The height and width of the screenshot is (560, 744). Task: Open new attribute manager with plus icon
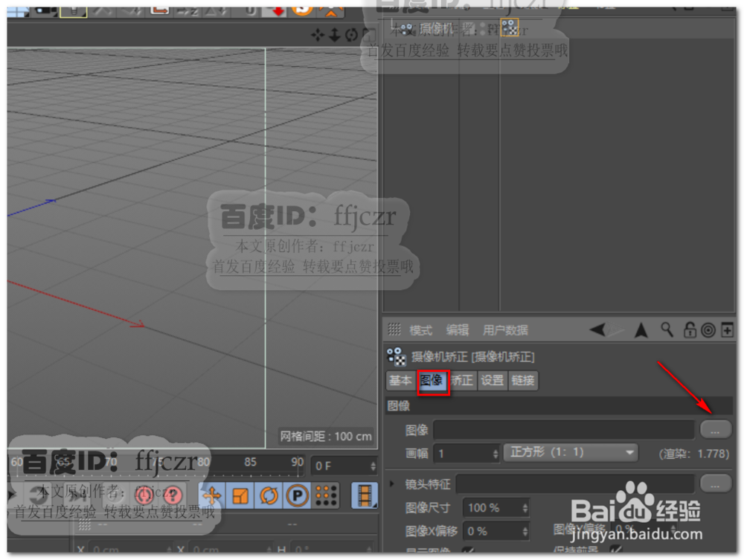727,330
